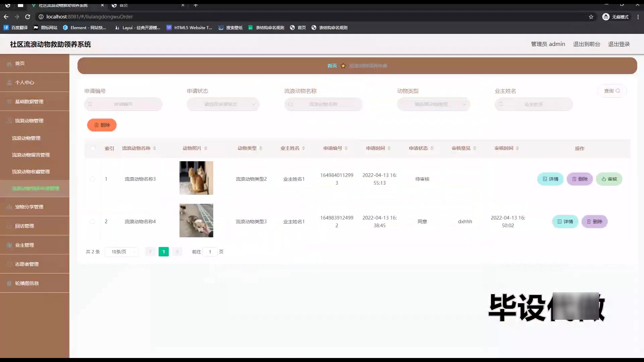The height and width of the screenshot is (362, 644).
Task: Click 退出登录 link in header
Action: (619, 44)
